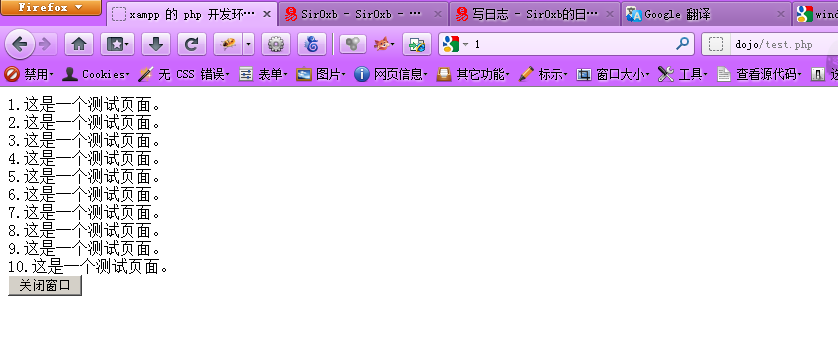Image resolution: width=838 pixels, height=360 pixels.
Task: Expand the Firebug dropdown arrow
Action: tap(249, 44)
